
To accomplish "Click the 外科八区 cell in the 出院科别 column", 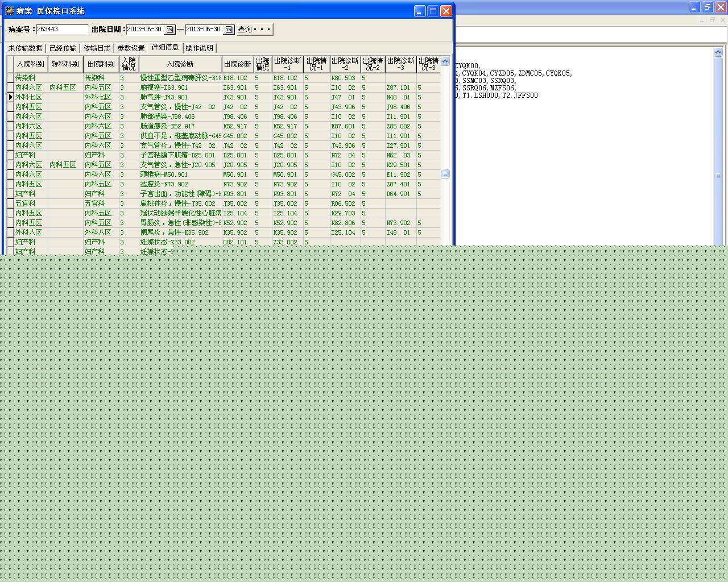I will 101,232.
